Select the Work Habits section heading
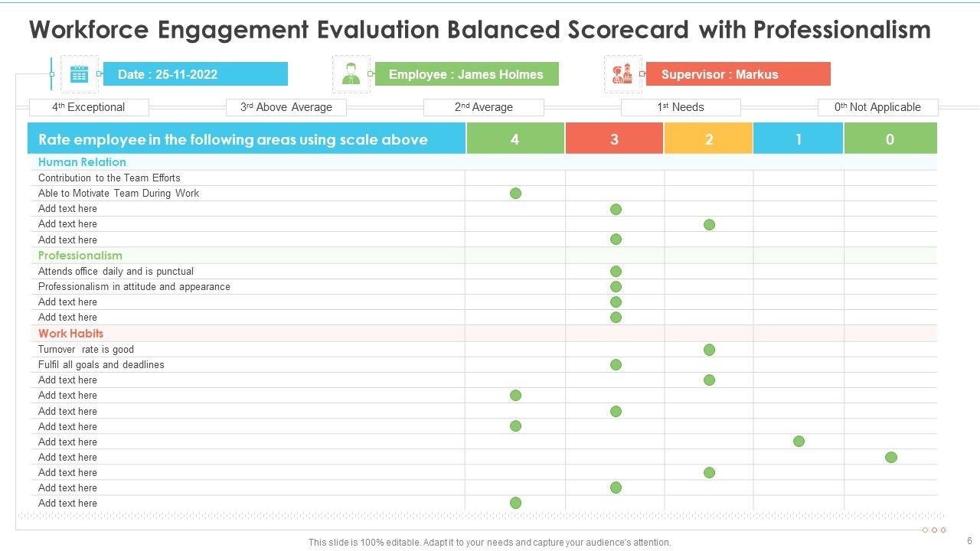Image resolution: width=980 pixels, height=551 pixels. [x=70, y=334]
